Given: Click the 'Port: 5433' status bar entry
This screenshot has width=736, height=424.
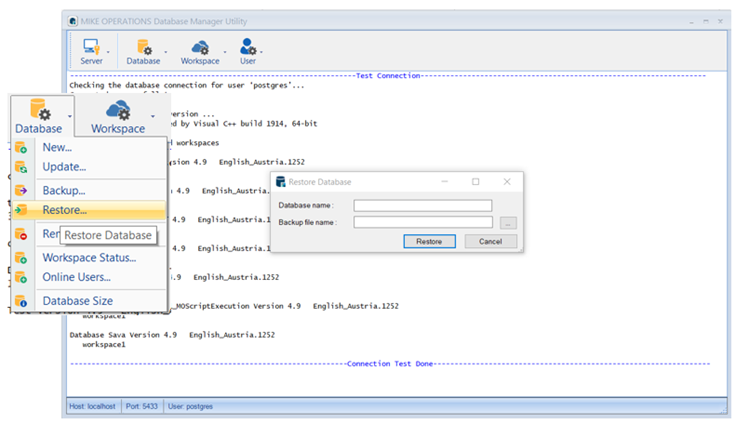Looking at the screenshot, I should click(x=141, y=406).
